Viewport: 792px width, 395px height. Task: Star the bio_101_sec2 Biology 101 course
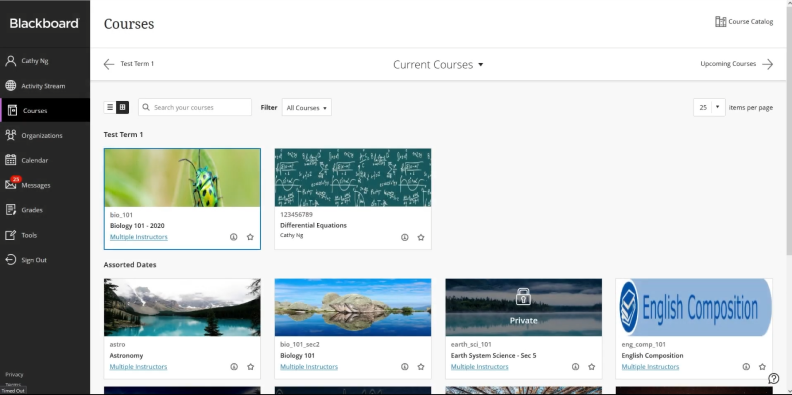point(421,367)
